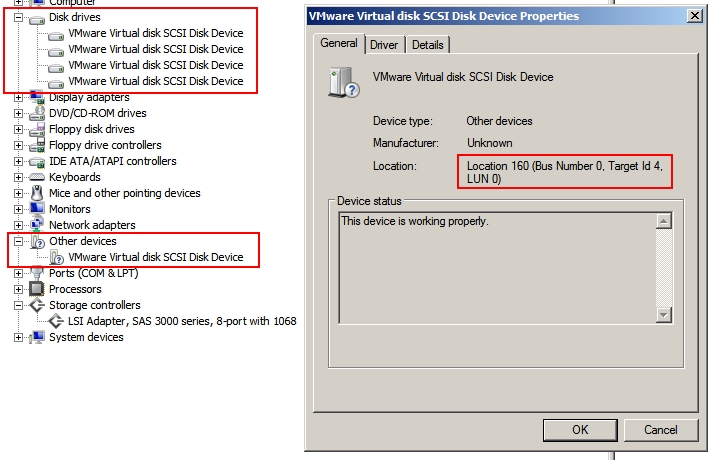Collapse the Other devices node
This screenshot has height=460, width=717.
coord(18,241)
